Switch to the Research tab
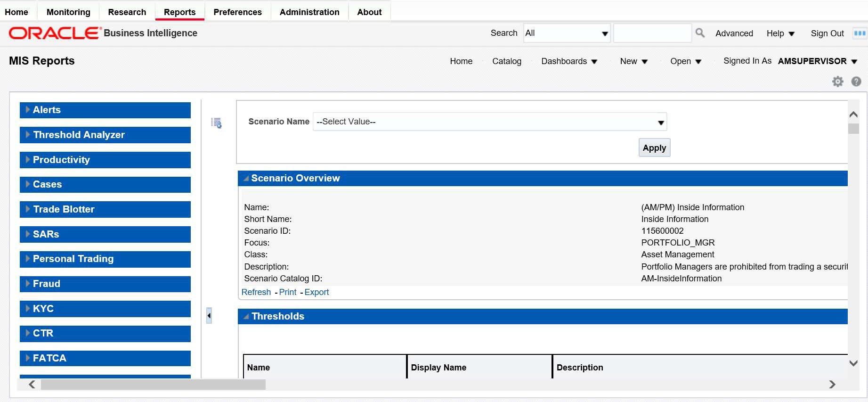868x402 pixels. pyautogui.click(x=127, y=12)
